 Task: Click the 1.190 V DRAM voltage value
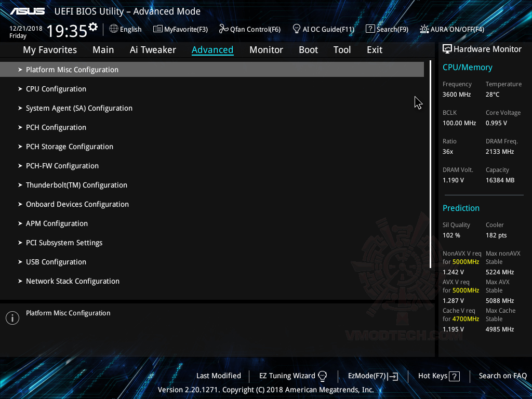point(453,180)
